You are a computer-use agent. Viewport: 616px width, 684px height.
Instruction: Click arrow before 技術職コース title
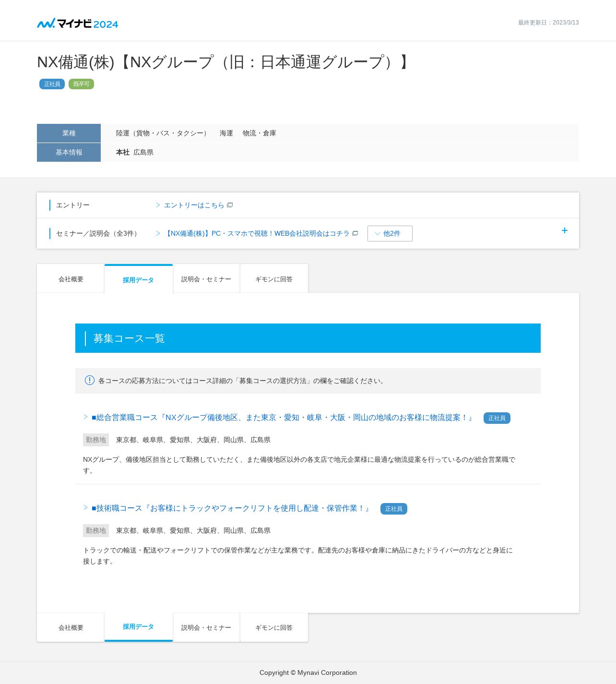click(x=86, y=507)
